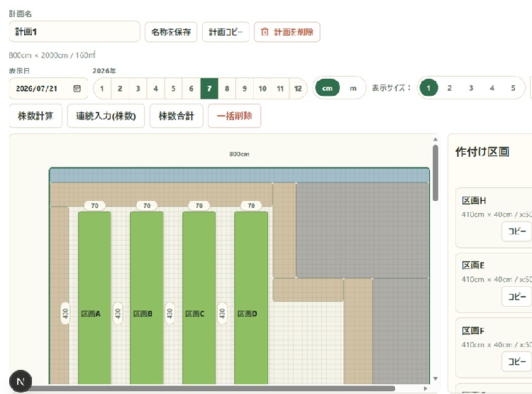Screen dimensions: 532x394
Task: Select the green plot 区画C
Action: click(199, 298)
